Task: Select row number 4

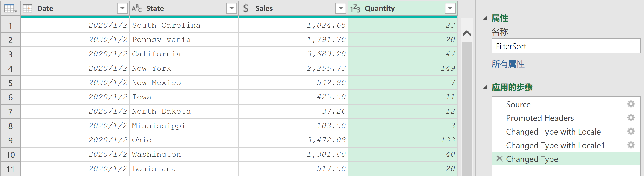Action: click(x=10, y=69)
